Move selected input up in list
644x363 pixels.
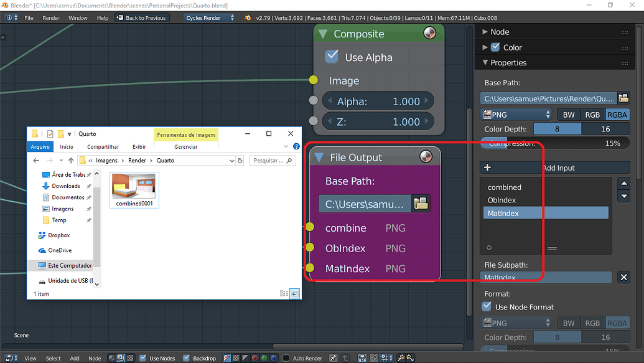[x=624, y=183]
